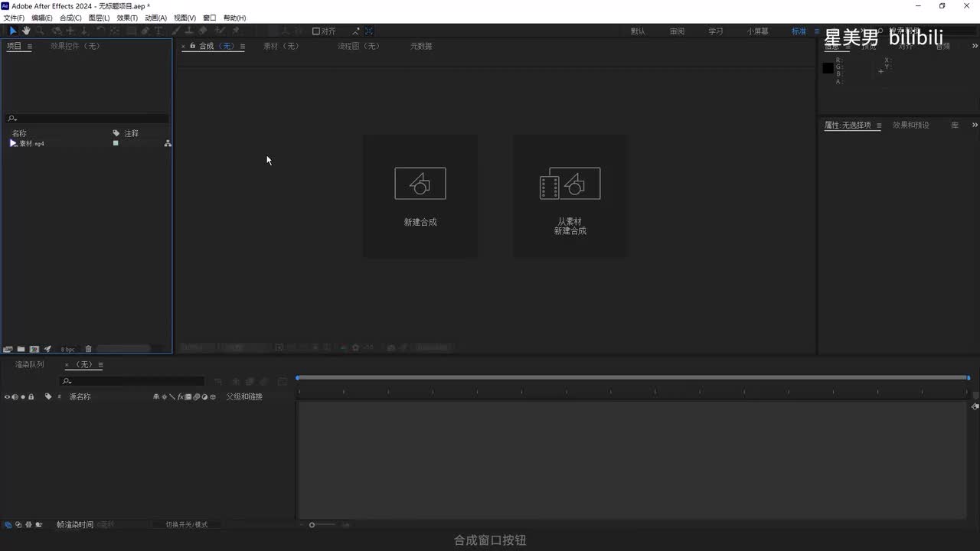The image size is (980, 551).
Task: Select the Puppet Pin tool
Action: (x=236, y=31)
